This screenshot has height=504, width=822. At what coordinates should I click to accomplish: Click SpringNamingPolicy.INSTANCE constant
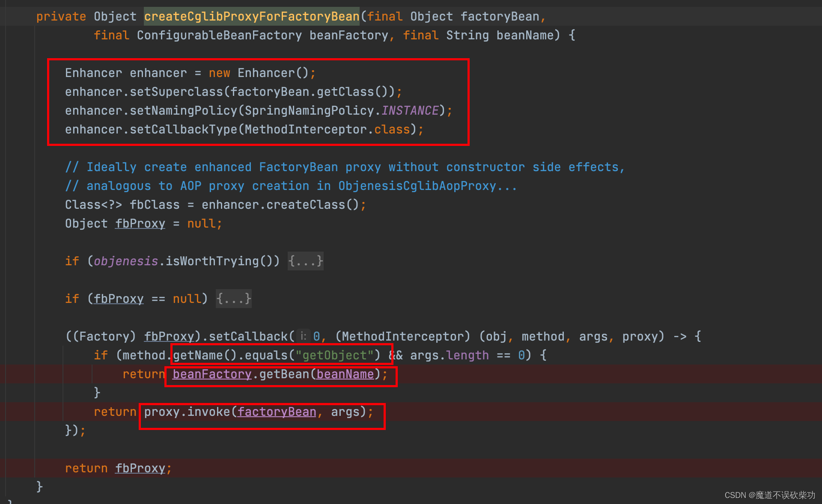pyautogui.click(x=410, y=111)
